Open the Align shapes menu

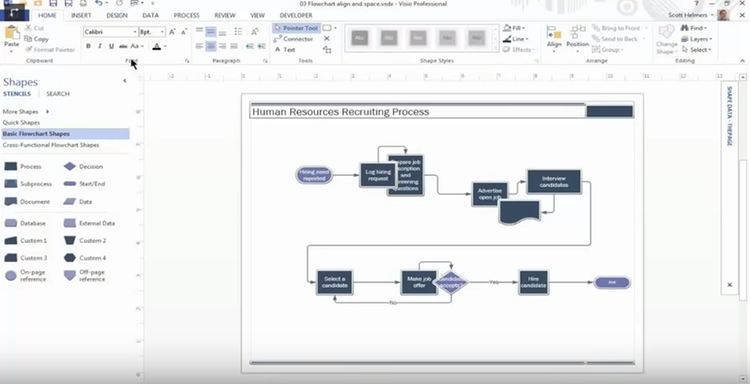(x=554, y=38)
